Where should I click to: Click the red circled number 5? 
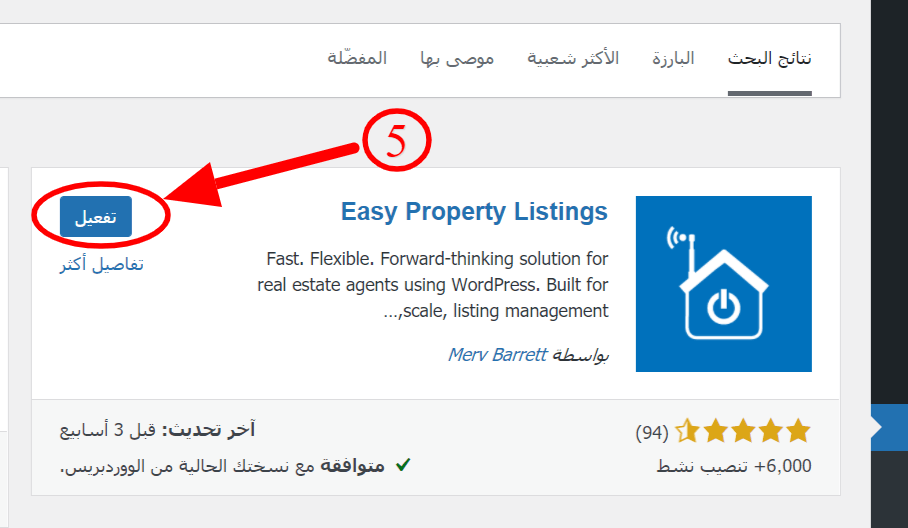point(396,143)
